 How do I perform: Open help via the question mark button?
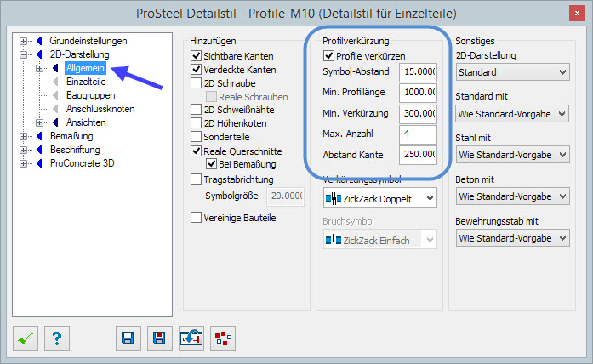(57, 338)
